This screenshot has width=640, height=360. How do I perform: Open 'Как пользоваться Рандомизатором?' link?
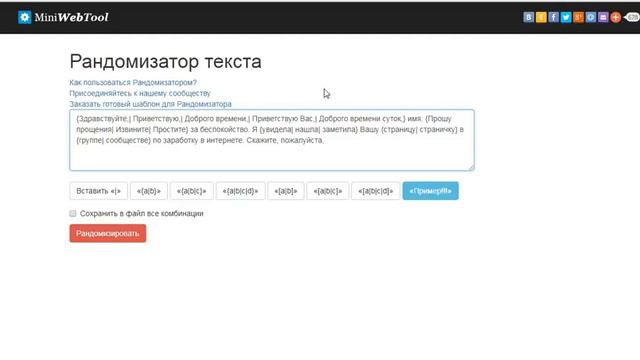[x=133, y=82]
